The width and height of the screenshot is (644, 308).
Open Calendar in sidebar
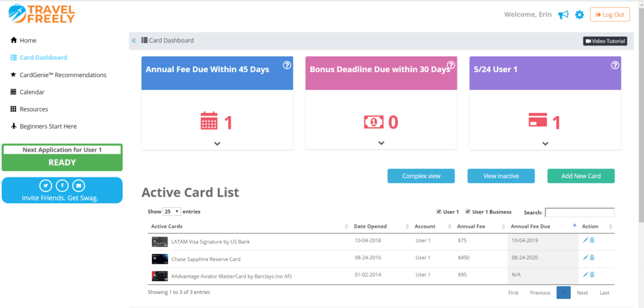click(x=27, y=92)
